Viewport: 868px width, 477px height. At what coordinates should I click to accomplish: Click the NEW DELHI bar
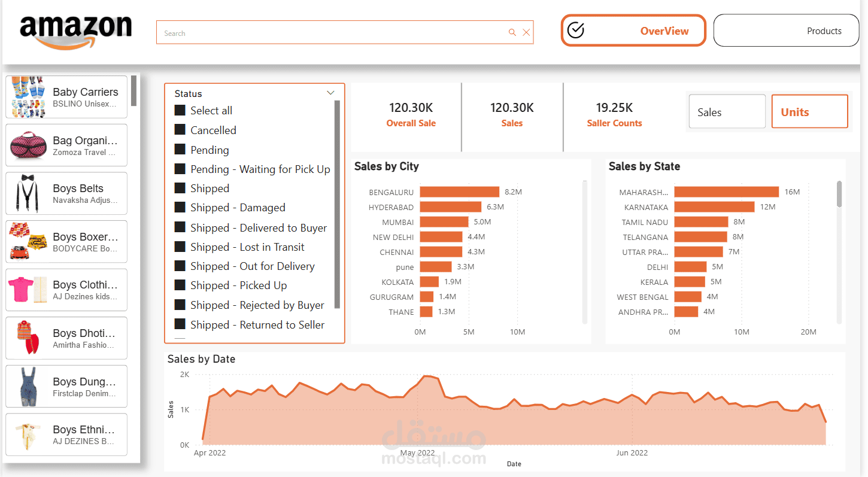pos(441,237)
